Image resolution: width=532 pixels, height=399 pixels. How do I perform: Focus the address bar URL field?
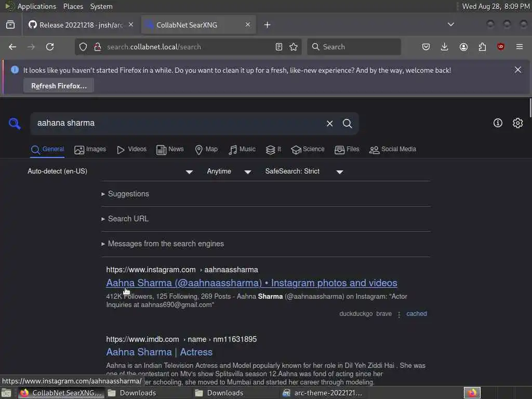(188, 47)
